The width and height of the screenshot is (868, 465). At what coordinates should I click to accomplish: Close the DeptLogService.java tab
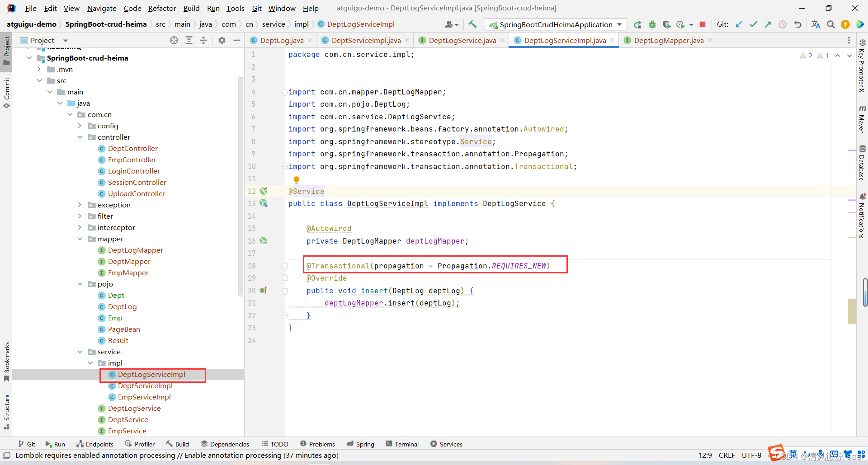502,40
